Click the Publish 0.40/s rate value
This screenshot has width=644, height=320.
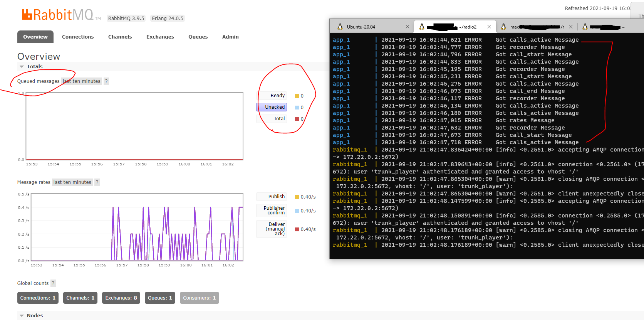308,197
